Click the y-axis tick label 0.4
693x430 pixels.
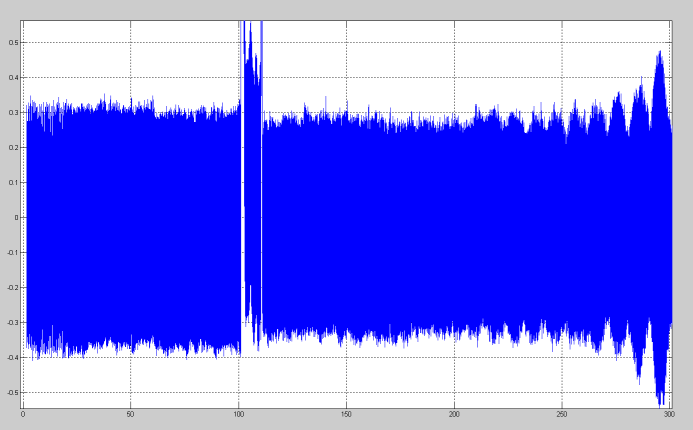(13, 78)
